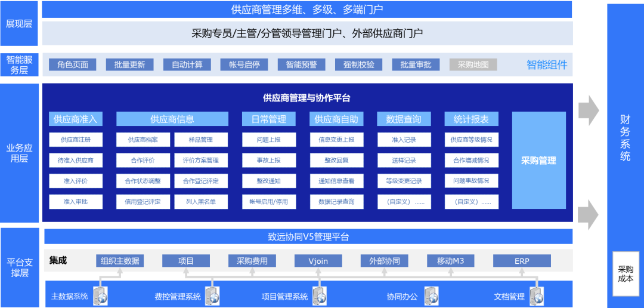Open the 事故上报 item
Image resolution: width=644 pixels, height=308 pixels.
click(269, 161)
